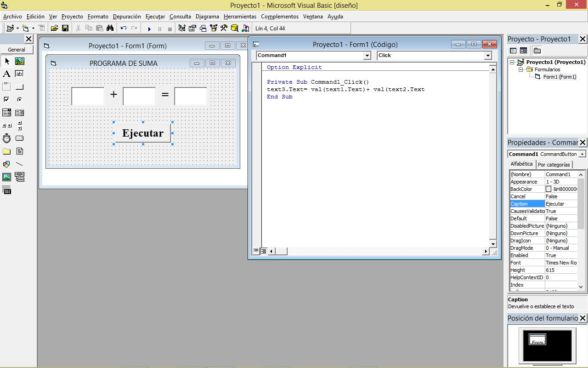This screenshot has width=588, height=368.
Task: Start the program with the Run icon
Action: click(x=149, y=28)
